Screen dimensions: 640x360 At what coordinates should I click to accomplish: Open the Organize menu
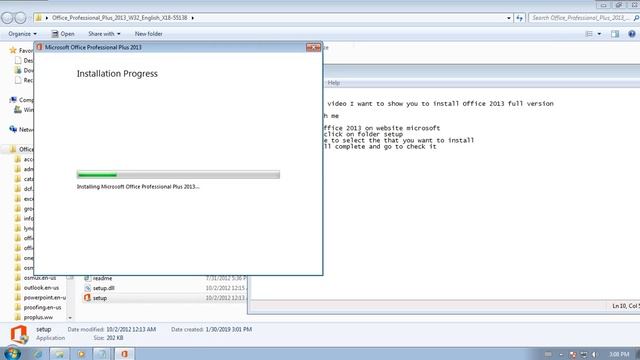pyautogui.click(x=22, y=34)
